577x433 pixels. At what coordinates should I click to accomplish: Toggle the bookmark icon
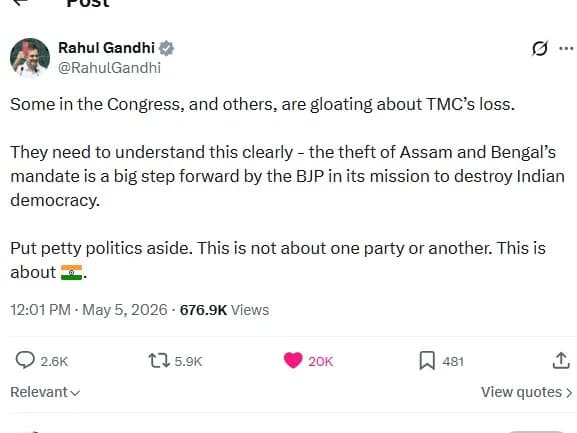point(427,361)
